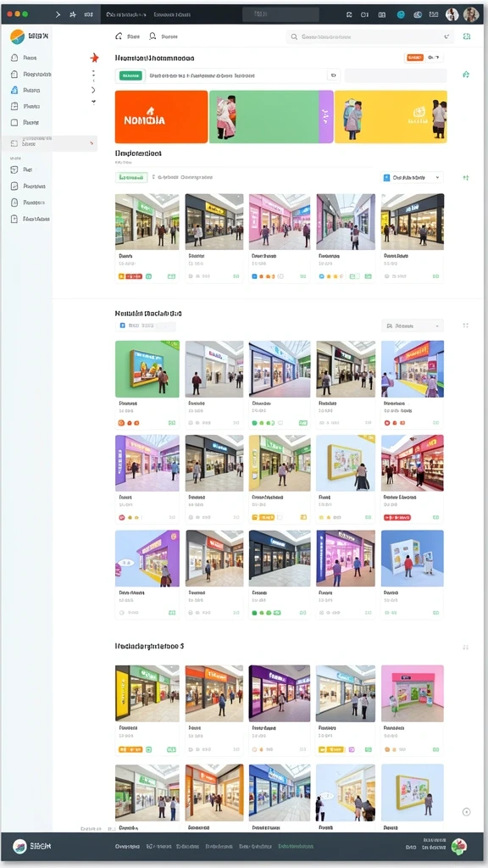Screen dimensions: 488x868
Task: Click the highlighted sidebar row
Action: (x=50, y=142)
